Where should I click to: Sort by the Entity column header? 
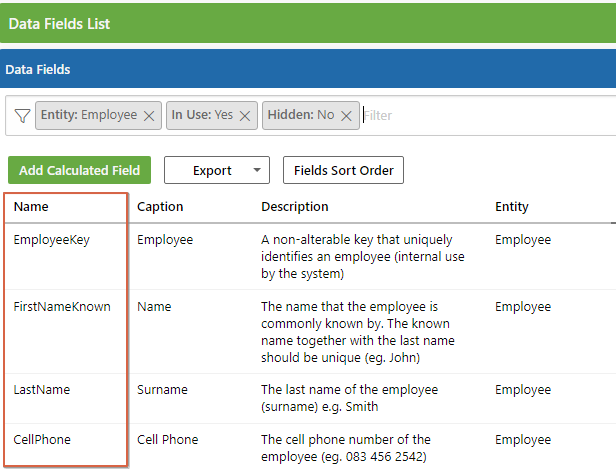[x=512, y=207]
